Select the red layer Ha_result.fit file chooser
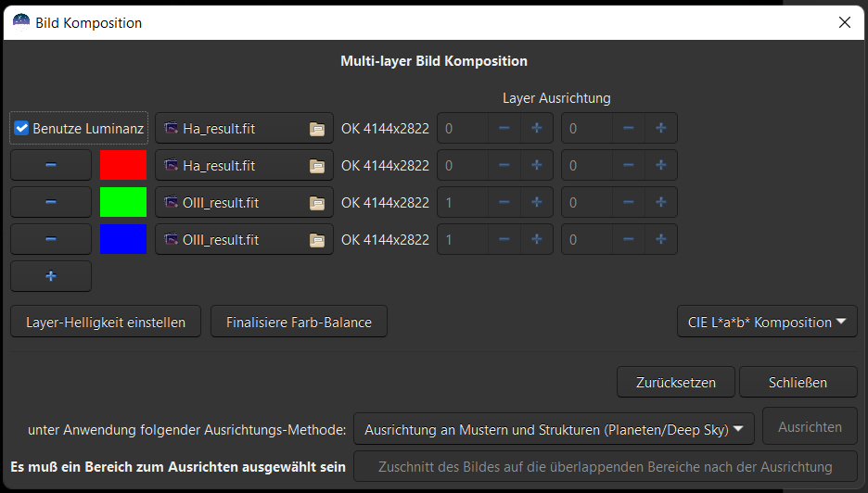This screenshot has height=493, width=868. [x=244, y=166]
